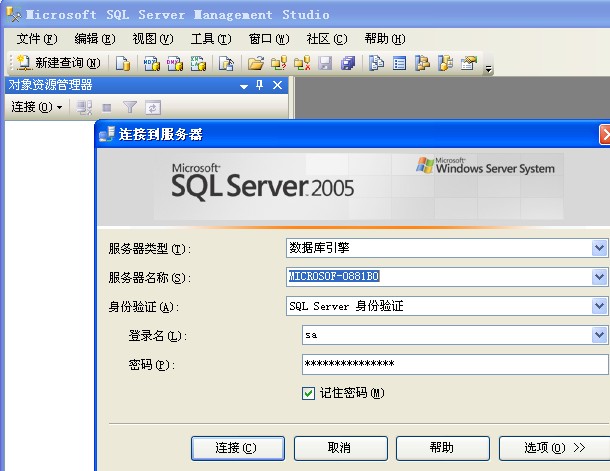The image size is (610, 471).
Task: Show Object Explorer via toolbar icon
Action: pos(422,63)
